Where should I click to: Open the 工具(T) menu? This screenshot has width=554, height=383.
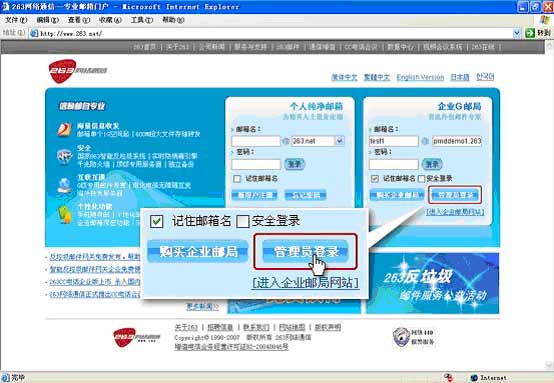142,20
